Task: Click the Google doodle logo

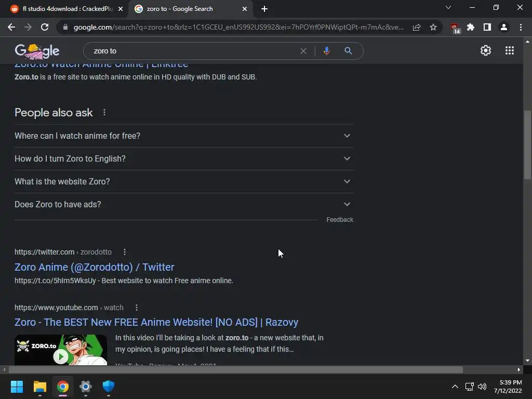Action: point(37,51)
